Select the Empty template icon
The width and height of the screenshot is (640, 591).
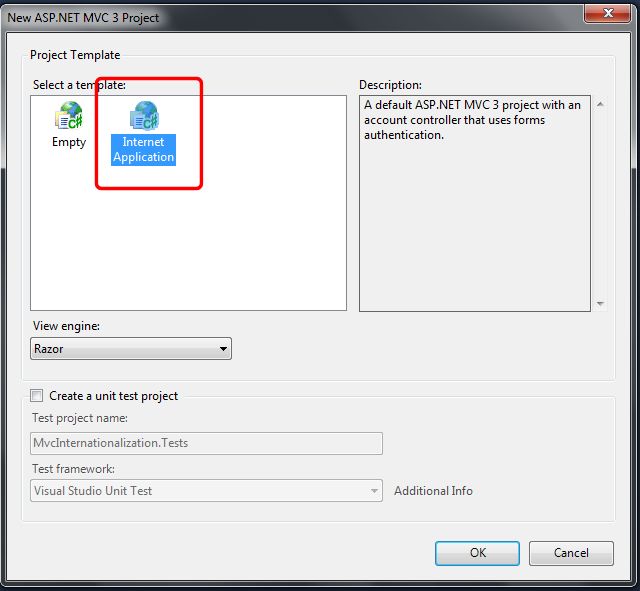point(69,115)
